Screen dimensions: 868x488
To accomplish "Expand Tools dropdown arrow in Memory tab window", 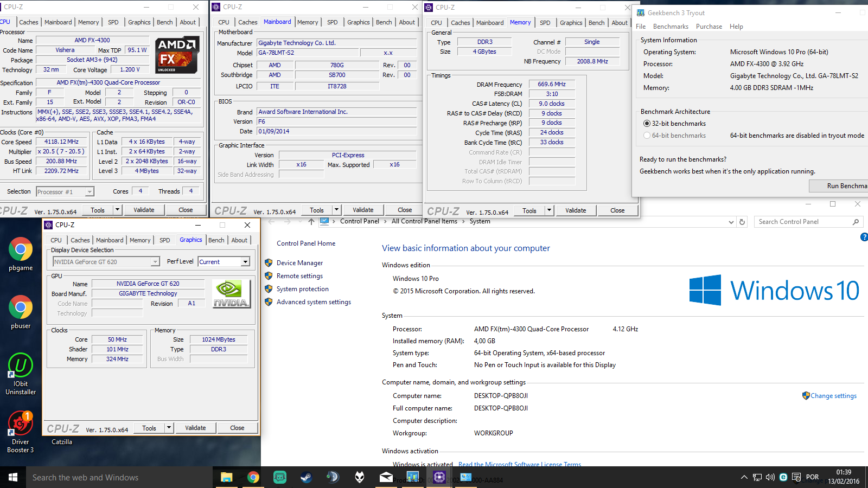I will point(549,210).
